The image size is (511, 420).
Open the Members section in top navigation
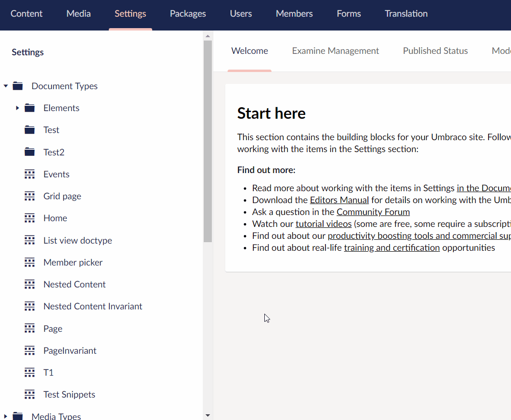(294, 13)
